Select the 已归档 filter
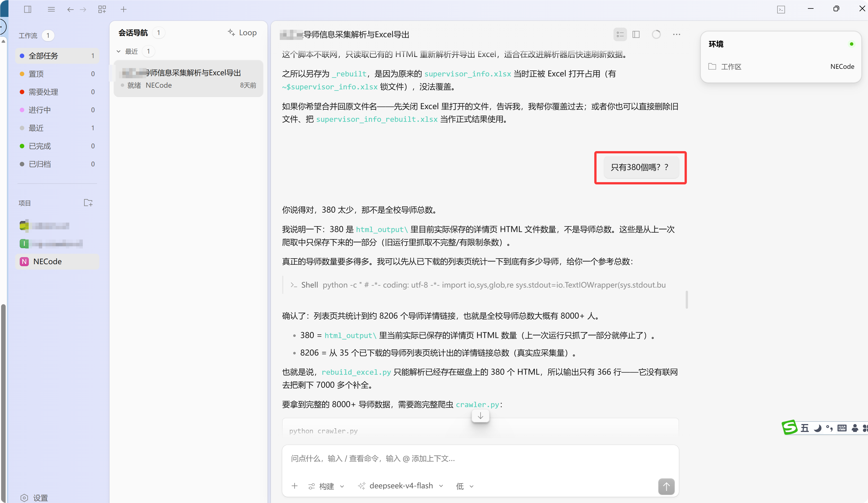Viewport: 868px width, 503px height. click(x=57, y=164)
